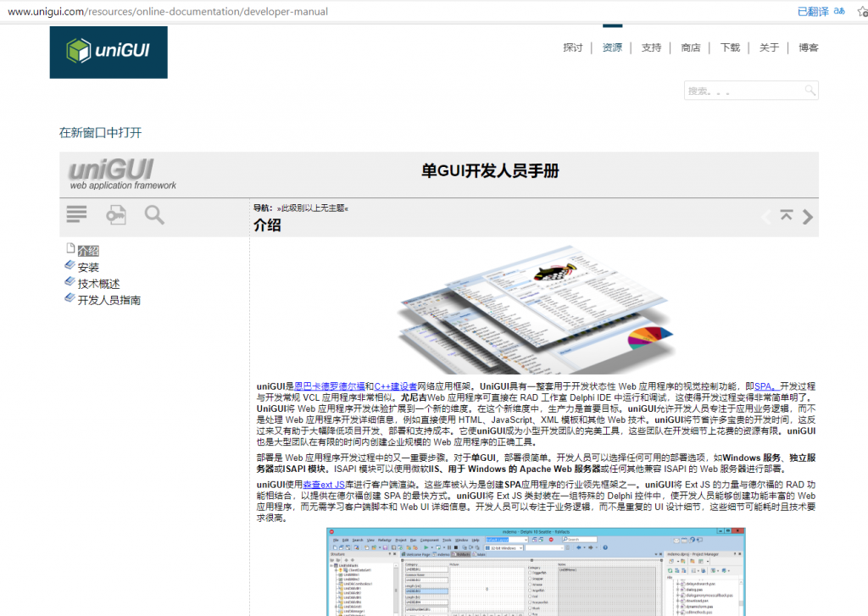The height and width of the screenshot is (616, 868).
Task: Click the keyword index key icon
Action: (x=115, y=215)
